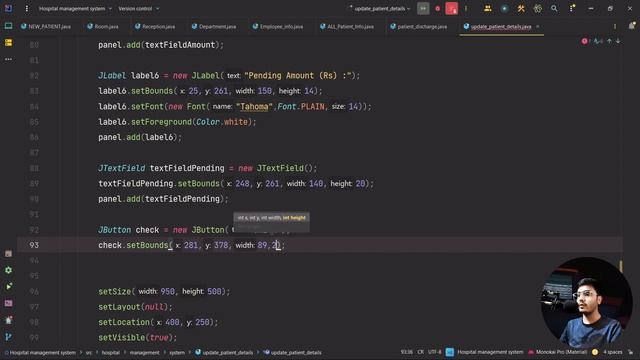Click the system breadcrumb
This screenshot has height=360, width=640.
click(x=177, y=352)
